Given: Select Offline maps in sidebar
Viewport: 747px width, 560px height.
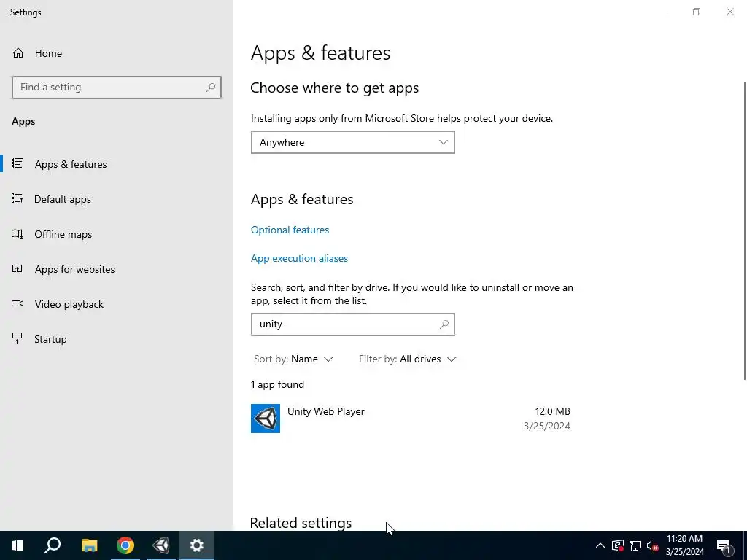Looking at the screenshot, I should tap(117, 234).
